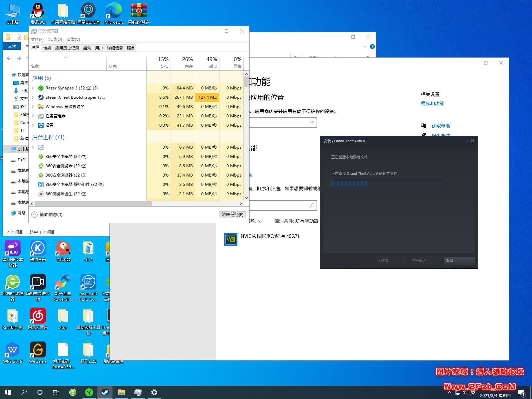This screenshot has height=399, width=532.
Task: Switch to 详细信息 tab
Action: tap(115, 48)
